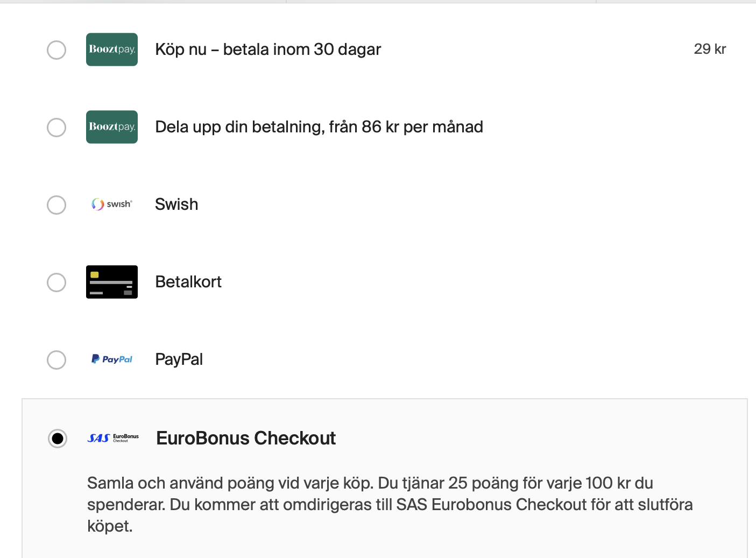Click the PayPal text label

179,359
